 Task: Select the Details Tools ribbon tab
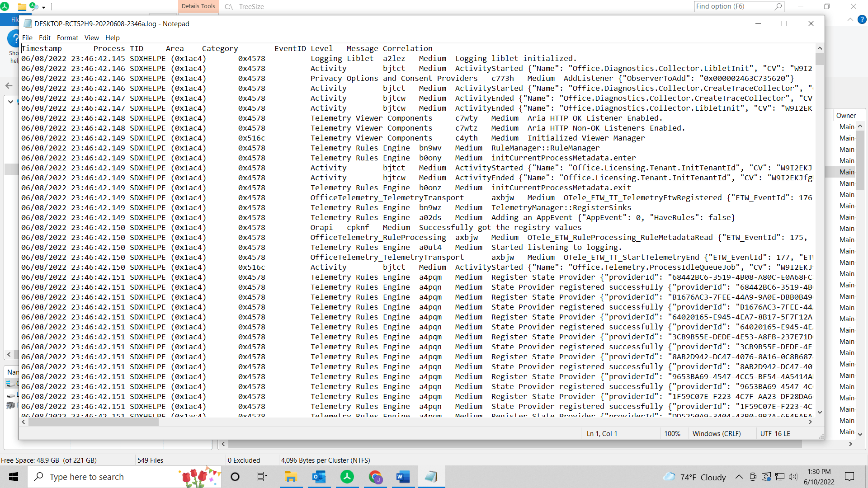tap(198, 6)
